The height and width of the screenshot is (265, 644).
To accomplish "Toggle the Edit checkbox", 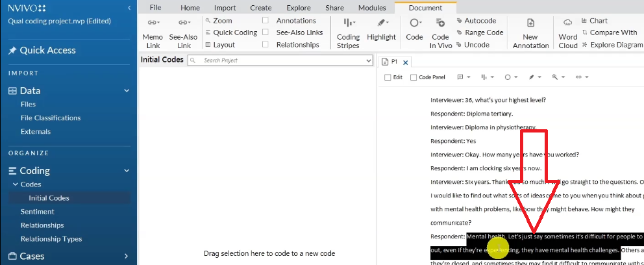I will click(388, 77).
